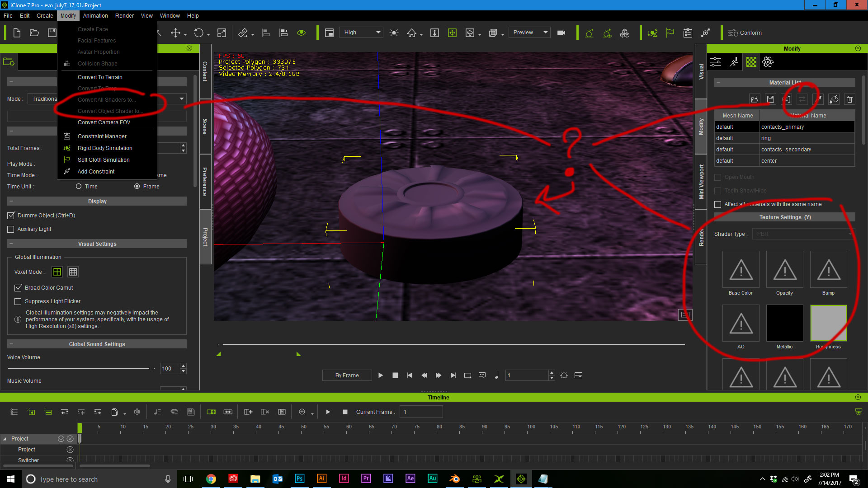This screenshot has width=868, height=488.
Task: Choose Rigid Body Simulation menu entry
Action: click(105, 148)
